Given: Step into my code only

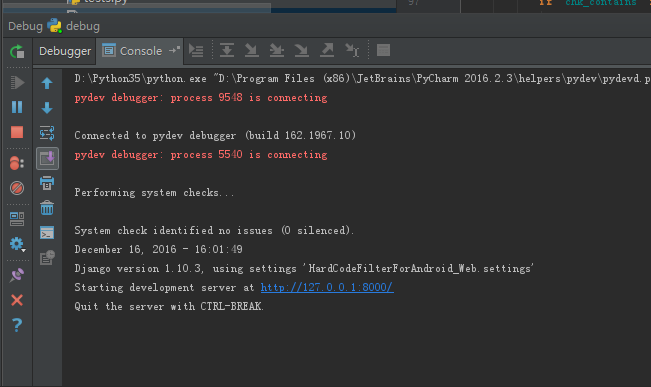Looking at the screenshot, I should [x=277, y=50].
